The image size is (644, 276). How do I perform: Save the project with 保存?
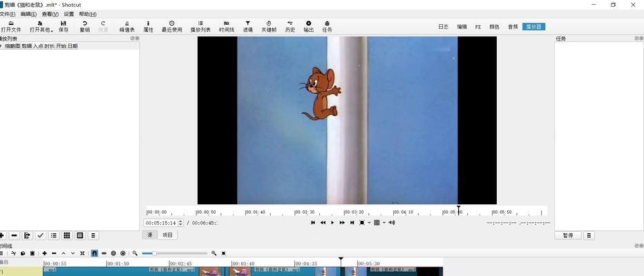[64, 27]
